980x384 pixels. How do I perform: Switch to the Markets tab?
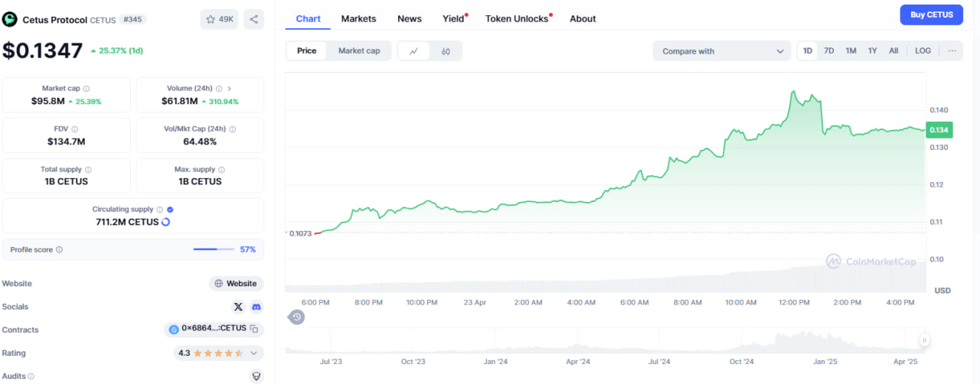[358, 18]
